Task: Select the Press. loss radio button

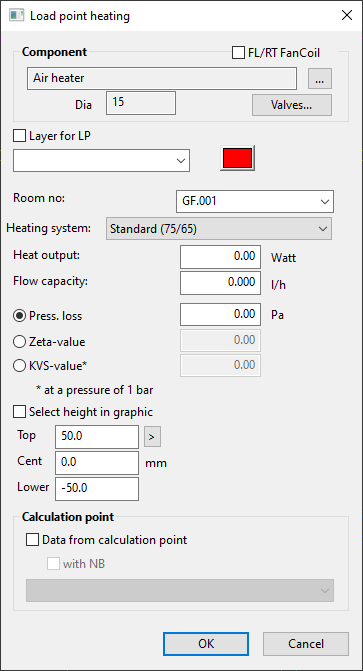Action: [19, 316]
